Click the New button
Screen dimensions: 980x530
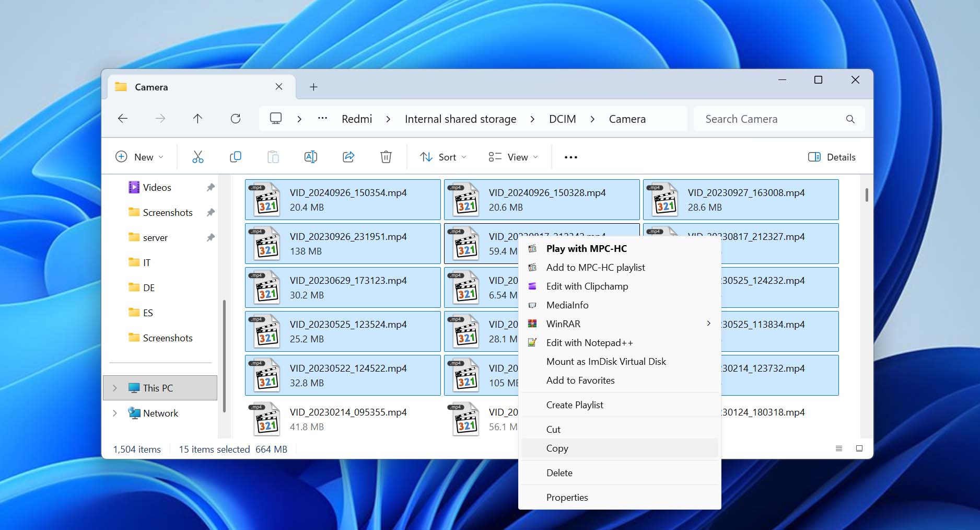coord(139,157)
